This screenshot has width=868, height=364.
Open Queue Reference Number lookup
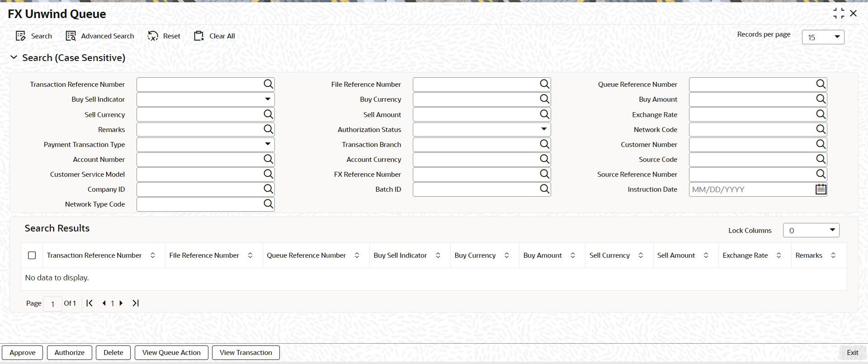click(x=821, y=84)
